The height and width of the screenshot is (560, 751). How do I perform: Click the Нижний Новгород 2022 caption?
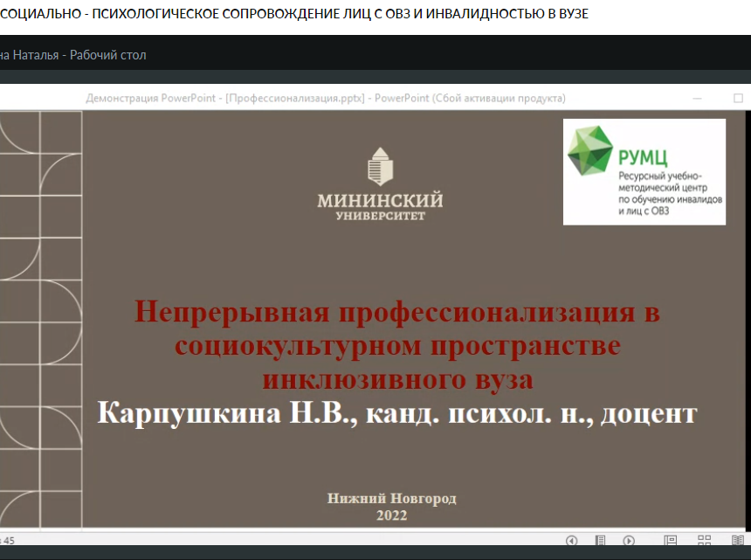tap(392, 507)
